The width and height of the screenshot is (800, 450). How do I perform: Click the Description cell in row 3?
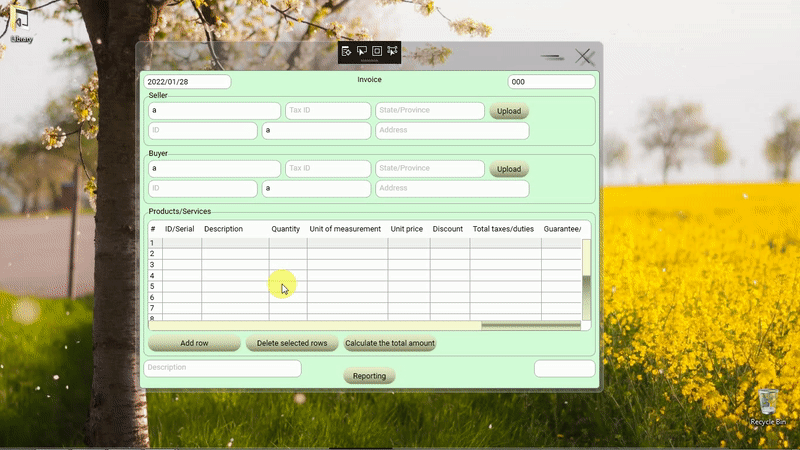[x=235, y=265]
